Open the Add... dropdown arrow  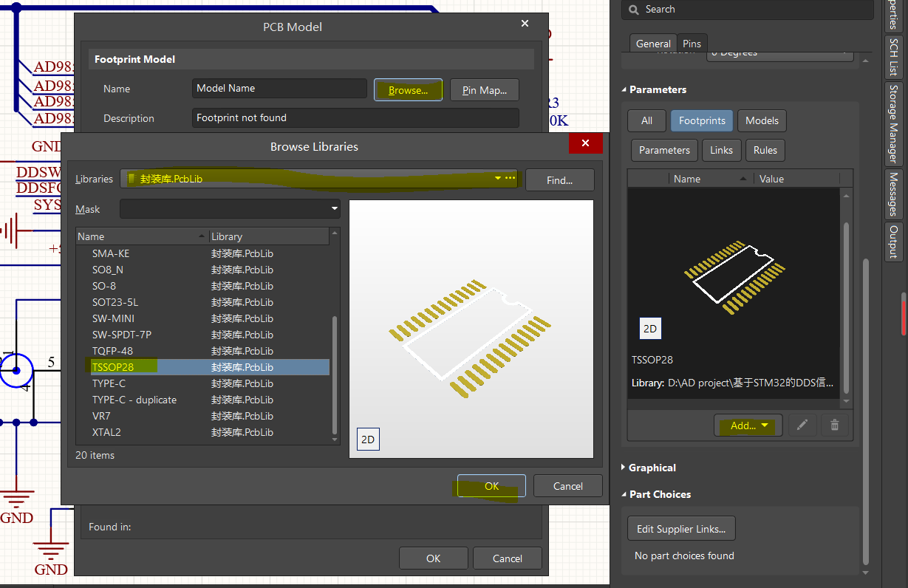point(765,425)
